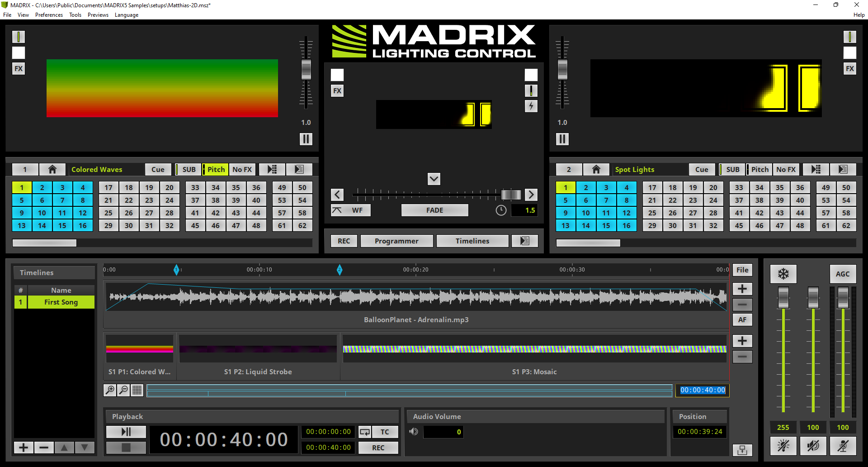Viewport: 868px width, 467px height.
Task: Open right deck FX button
Action: pyautogui.click(x=850, y=69)
